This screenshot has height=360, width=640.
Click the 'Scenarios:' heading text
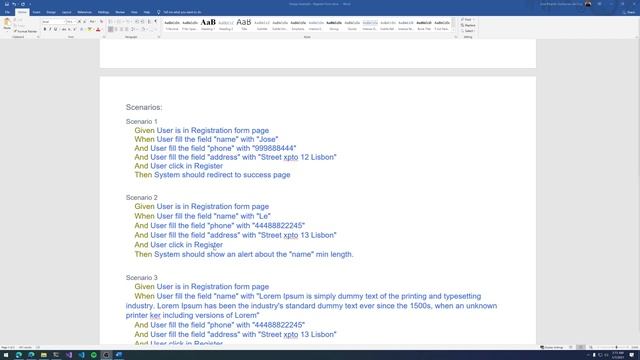tap(144, 107)
